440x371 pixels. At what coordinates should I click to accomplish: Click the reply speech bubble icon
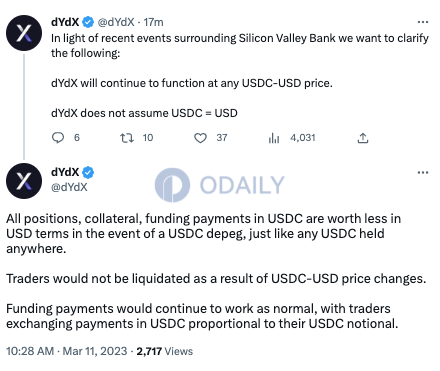click(58, 137)
